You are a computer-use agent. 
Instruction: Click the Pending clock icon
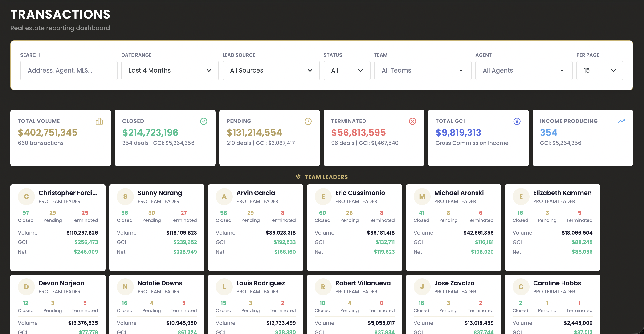(308, 121)
